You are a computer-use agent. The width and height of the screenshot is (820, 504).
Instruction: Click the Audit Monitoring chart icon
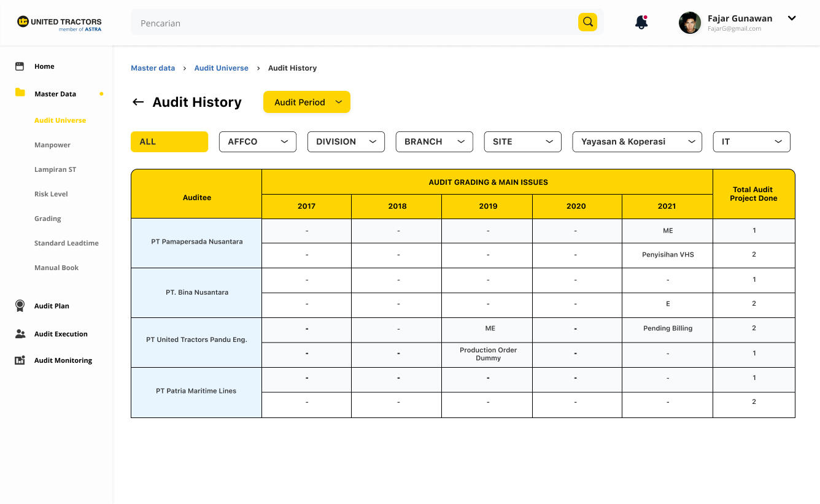[x=20, y=360]
